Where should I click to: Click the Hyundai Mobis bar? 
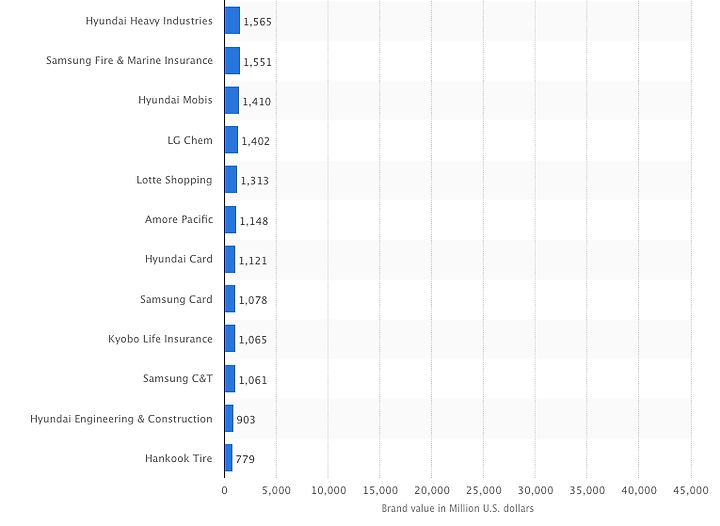coord(232,101)
